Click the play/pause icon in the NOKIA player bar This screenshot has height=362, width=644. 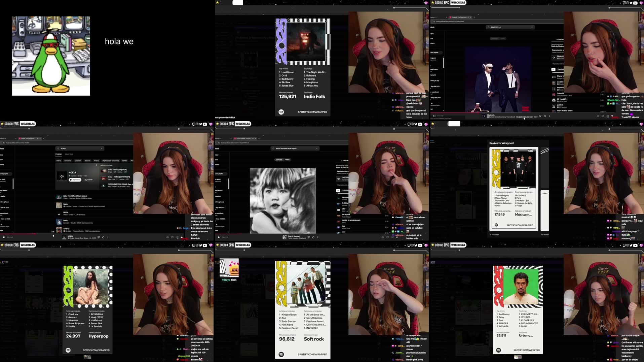(x=4, y=237)
